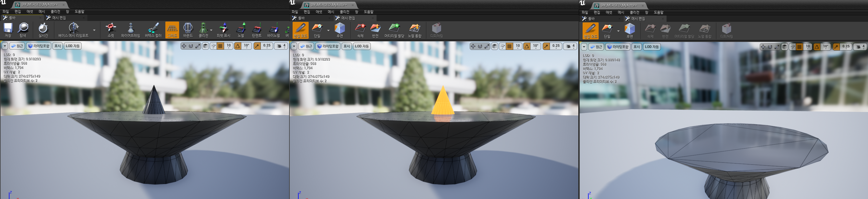
Task: Click Flip (반전) icon in middle window
Action: tap(375, 30)
